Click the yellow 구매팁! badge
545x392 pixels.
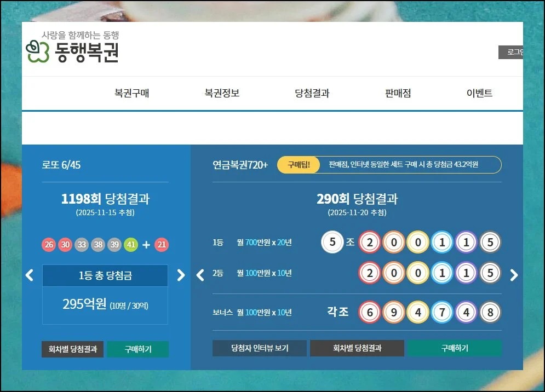click(298, 164)
